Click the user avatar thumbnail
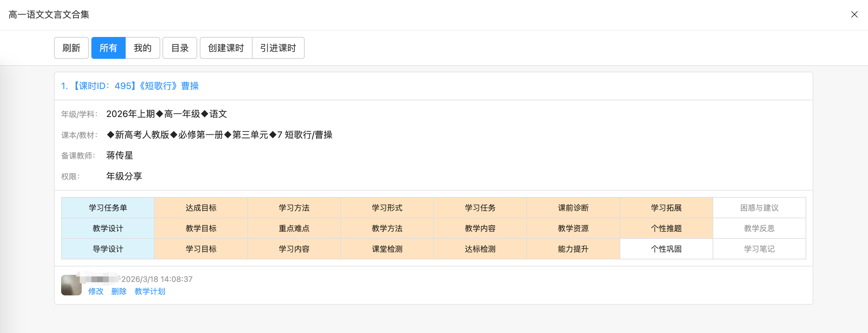The width and height of the screenshot is (868, 333). pos(71,285)
